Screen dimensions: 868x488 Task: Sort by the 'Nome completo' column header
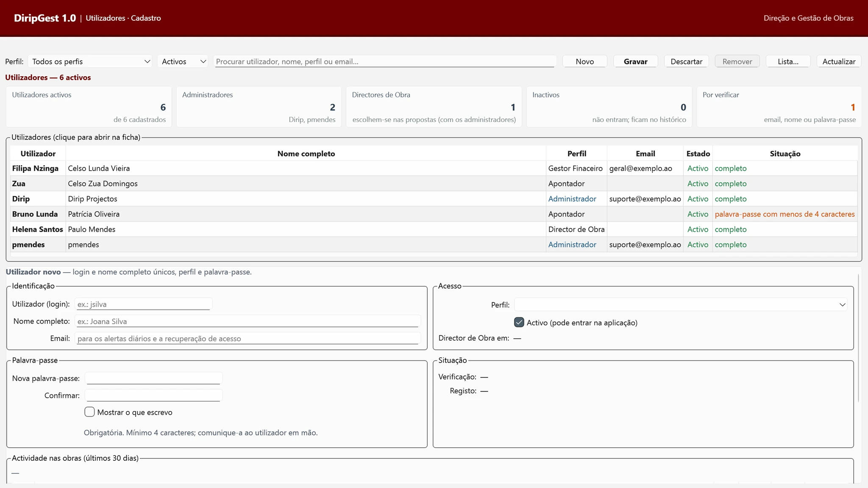click(306, 153)
